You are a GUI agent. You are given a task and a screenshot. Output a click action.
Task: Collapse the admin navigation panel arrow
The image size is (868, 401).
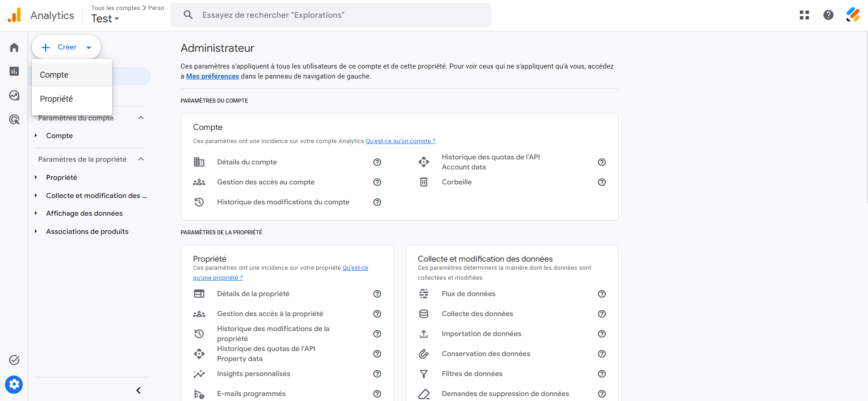139,391
